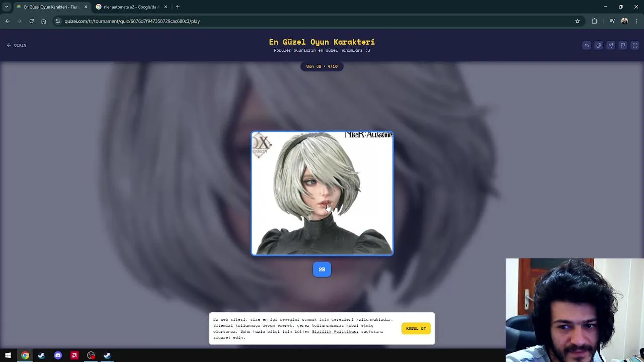Click the undo last pick icon

tap(587, 45)
